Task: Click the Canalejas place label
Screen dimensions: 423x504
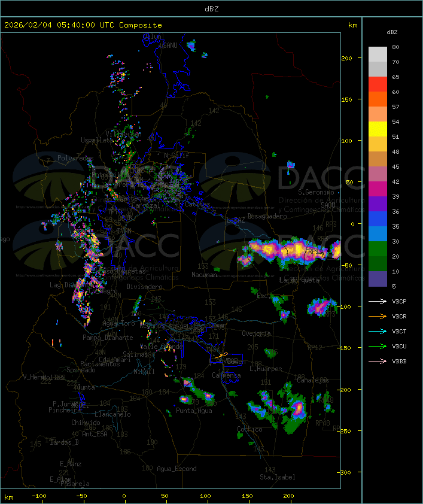Action: tap(313, 380)
